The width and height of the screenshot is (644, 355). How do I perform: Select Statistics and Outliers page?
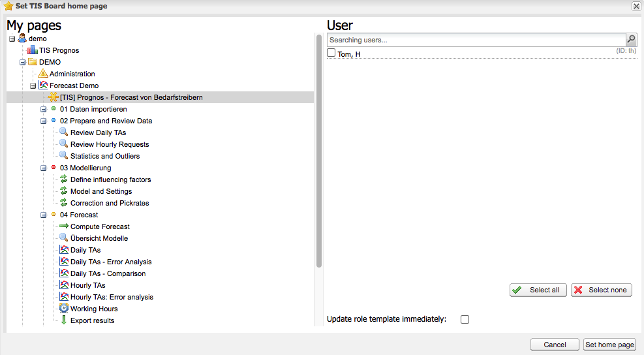(105, 156)
